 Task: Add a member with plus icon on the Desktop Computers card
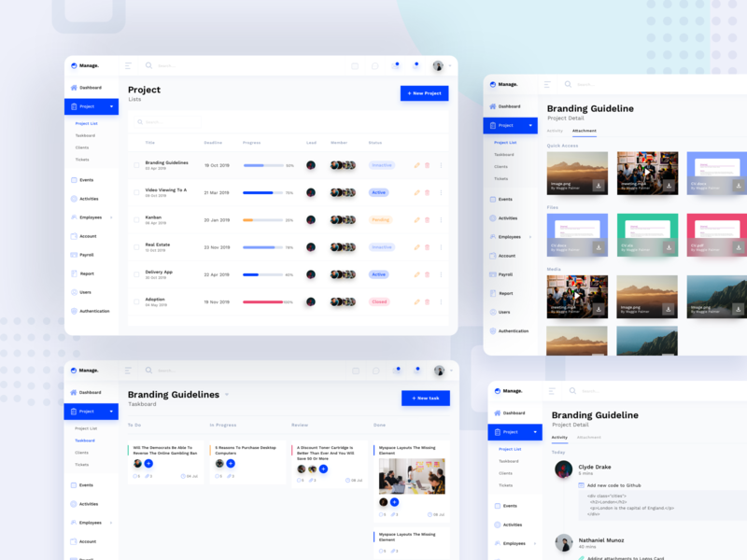tap(231, 463)
